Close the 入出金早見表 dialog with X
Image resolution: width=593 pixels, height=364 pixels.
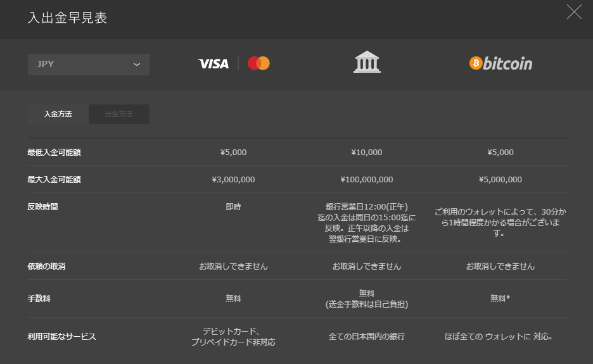point(574,12)
